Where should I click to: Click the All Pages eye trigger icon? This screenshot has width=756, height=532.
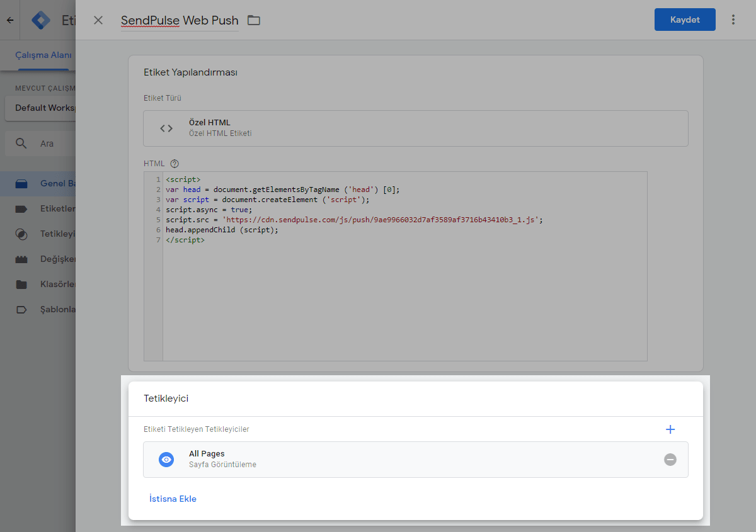[166, 460]
